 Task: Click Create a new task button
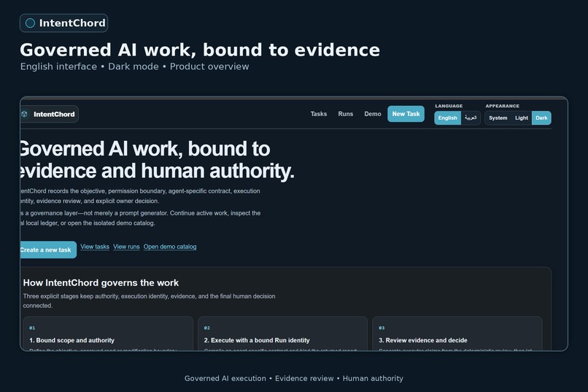tap(48, 250)
